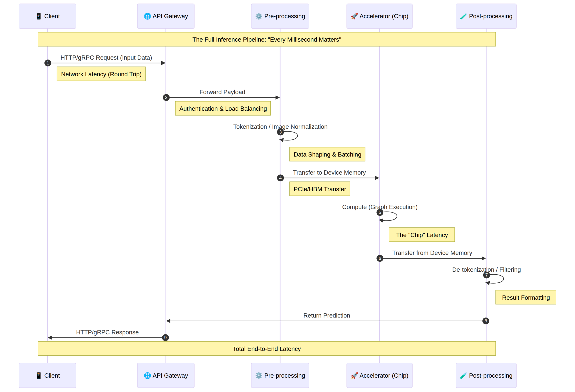Image resolution: width=575 pixels, height=392 pixels.
Task: Select the 'Result Formatting' note
Action: coord(526,297)
